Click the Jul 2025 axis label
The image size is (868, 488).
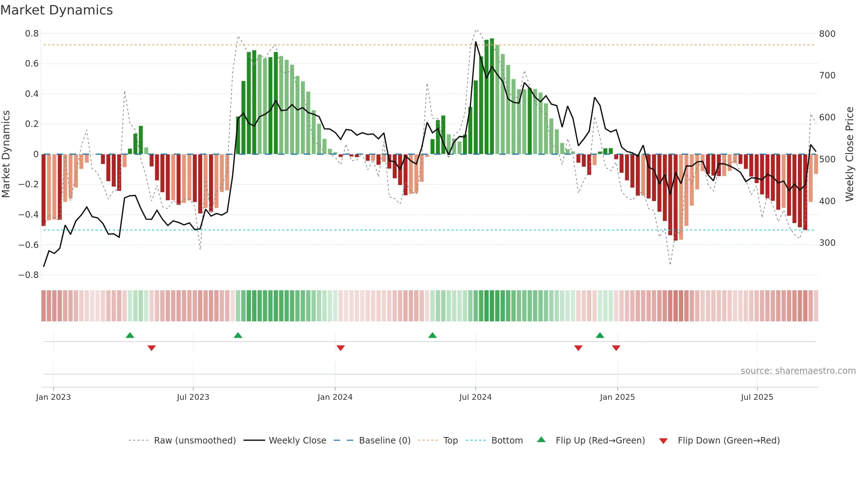(757, 397)
